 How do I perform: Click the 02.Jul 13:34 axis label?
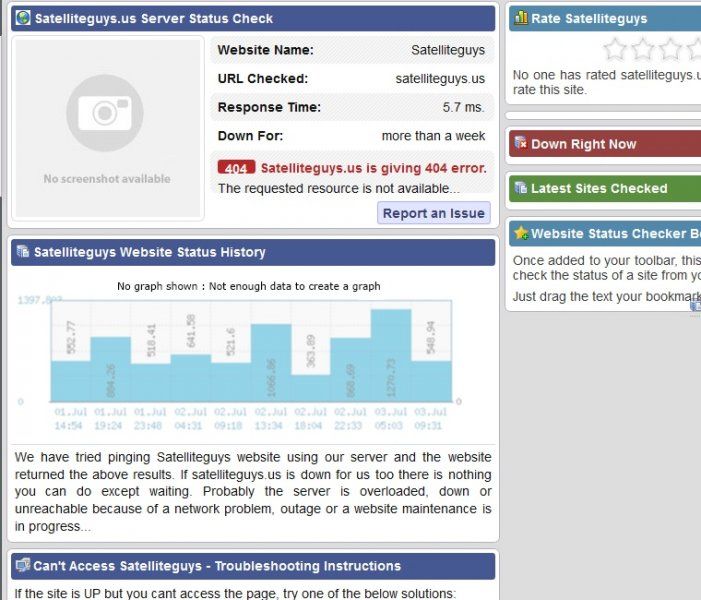pos(270,418)
